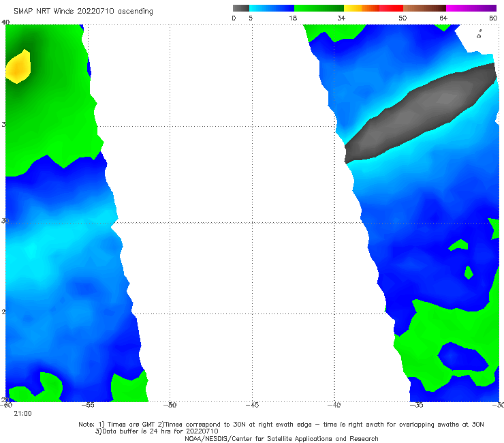Click the color bar label '64'

(x=443, y=18)
